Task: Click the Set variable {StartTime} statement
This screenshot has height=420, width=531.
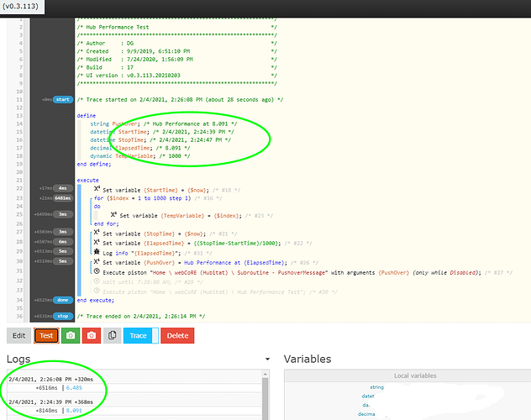Action: tap(155, 190)
